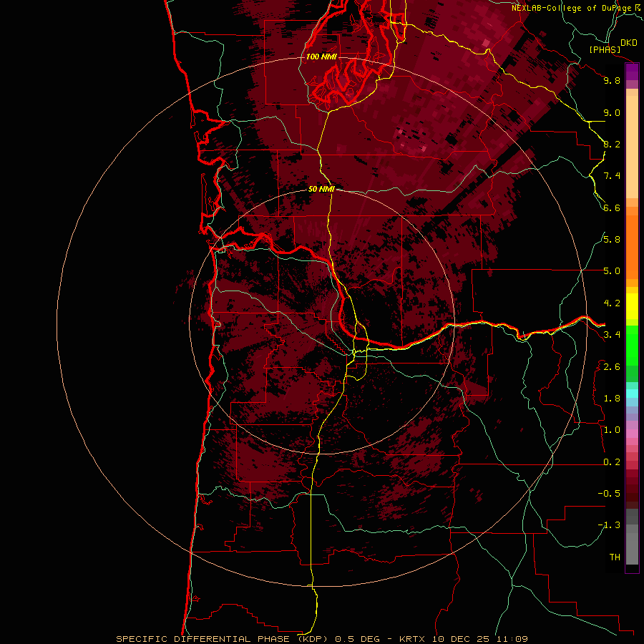Click the 8.2 scale value

click(612, 144)
